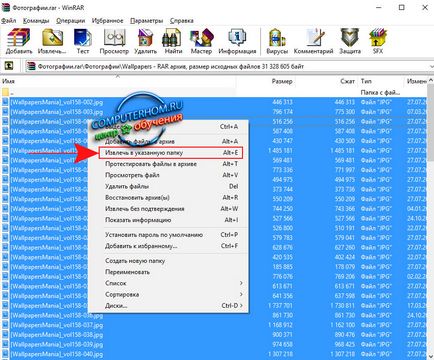The width and height of the screenshot is (434, 360).
Task: Click the packed value 775 300
Action: pyautogui.click(x=344, y=112)
